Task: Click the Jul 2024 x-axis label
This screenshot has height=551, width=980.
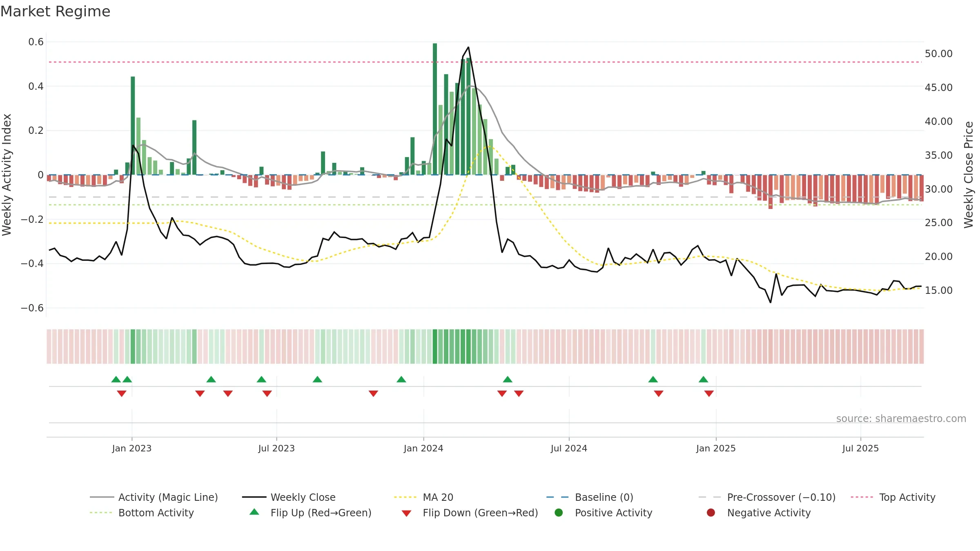Action: click(x=569, y=448)
